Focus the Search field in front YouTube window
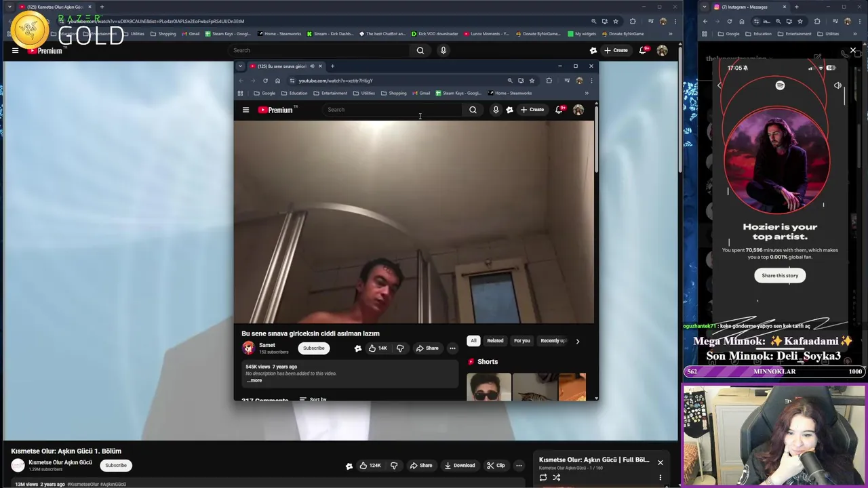The width and height of the screenshot is (868, 488). click(x=393, y=110)
